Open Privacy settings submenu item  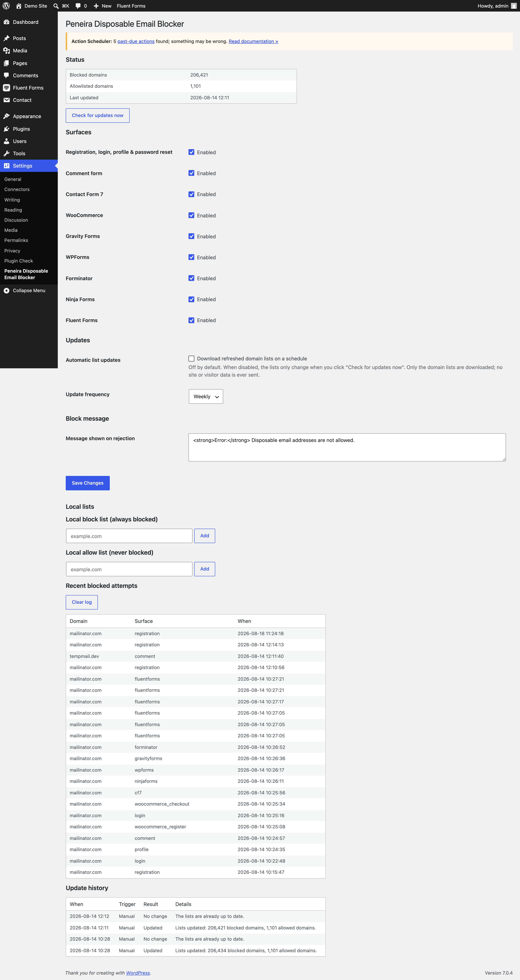pos(12,251)
